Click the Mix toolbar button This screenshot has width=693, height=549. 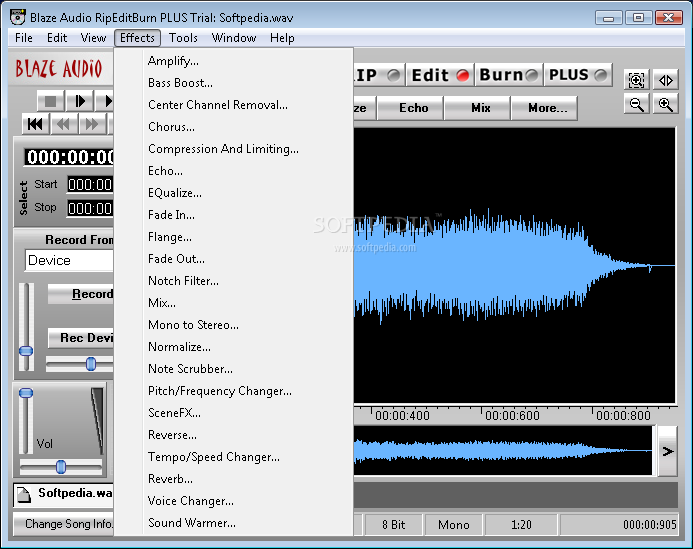(x=477, y=108)
